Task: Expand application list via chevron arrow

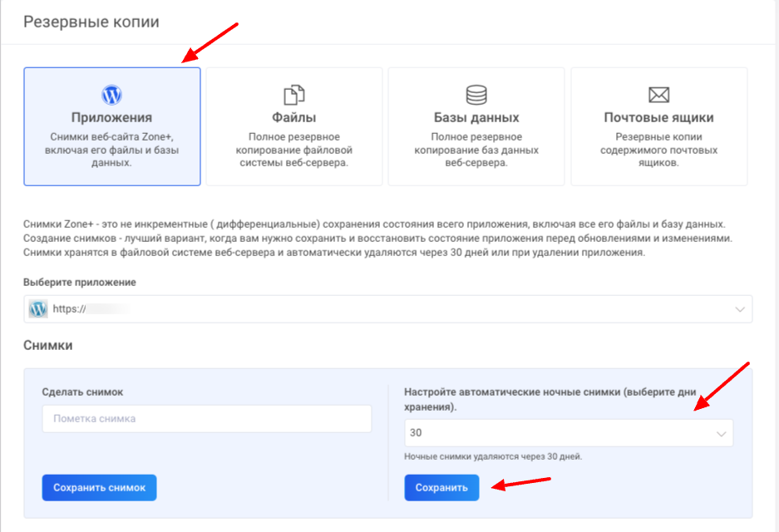Action: [740, 309]
